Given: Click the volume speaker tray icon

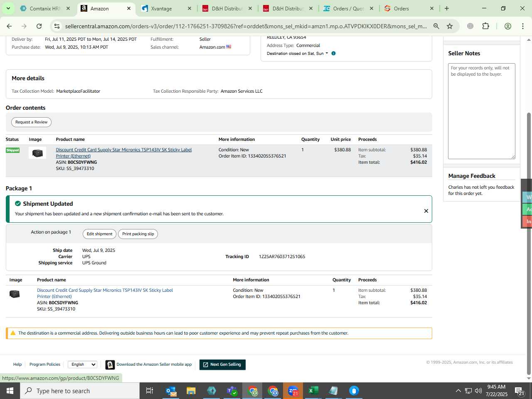Looking at the screenshot, I should tap(478, 391).
